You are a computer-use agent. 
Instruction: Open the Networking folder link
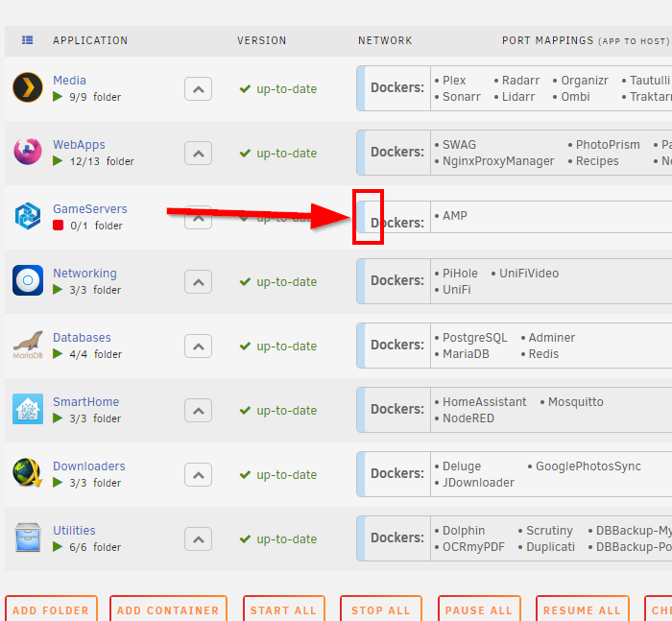point(84,273)
